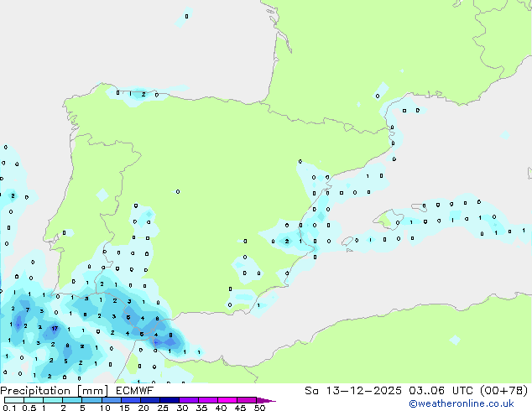Open the weatheronline.co.uk link
The width and height of the screenshot is (532, 411).
click(x=462, y=403)
